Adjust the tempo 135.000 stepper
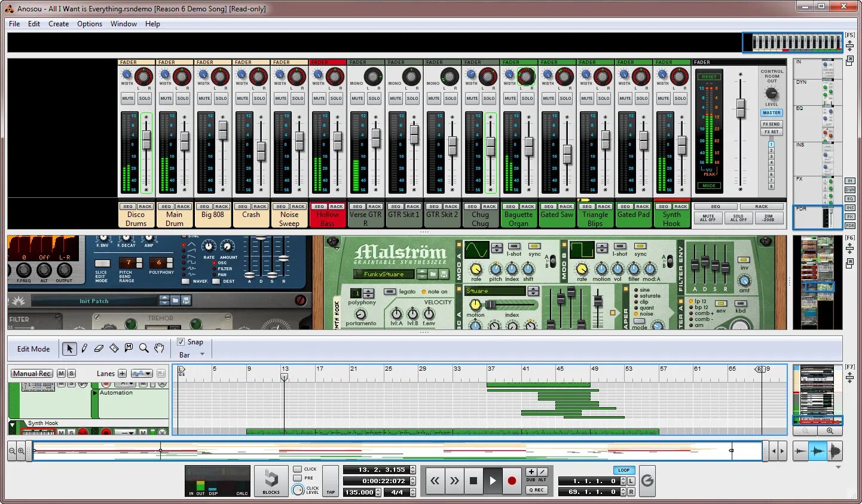This screenshot has width=862, height=504. coord(379,492)
